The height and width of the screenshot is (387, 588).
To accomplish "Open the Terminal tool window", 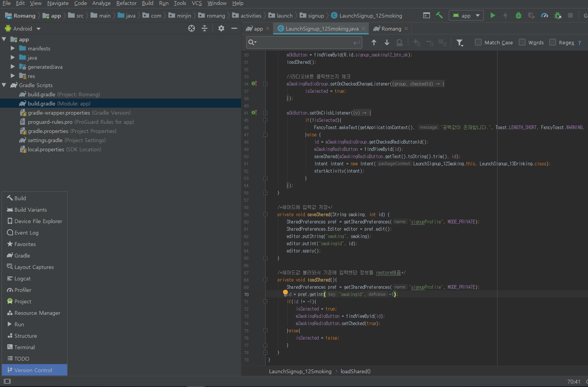I will click(24, 347).
